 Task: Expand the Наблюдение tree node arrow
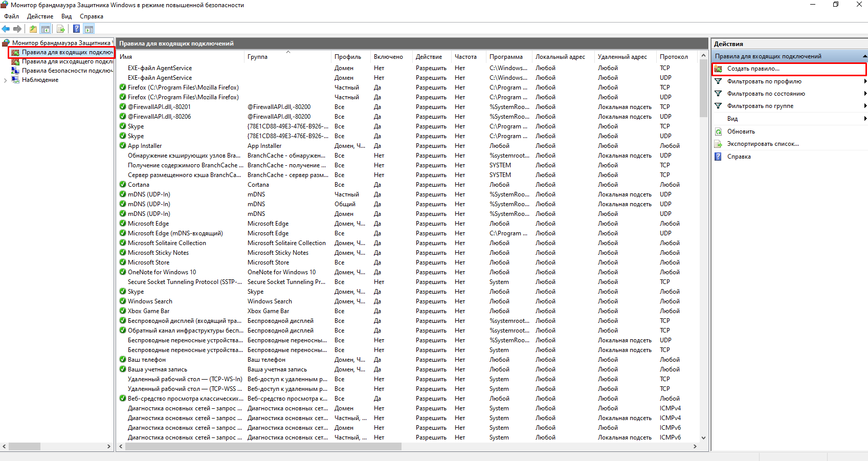coord(5,80)
